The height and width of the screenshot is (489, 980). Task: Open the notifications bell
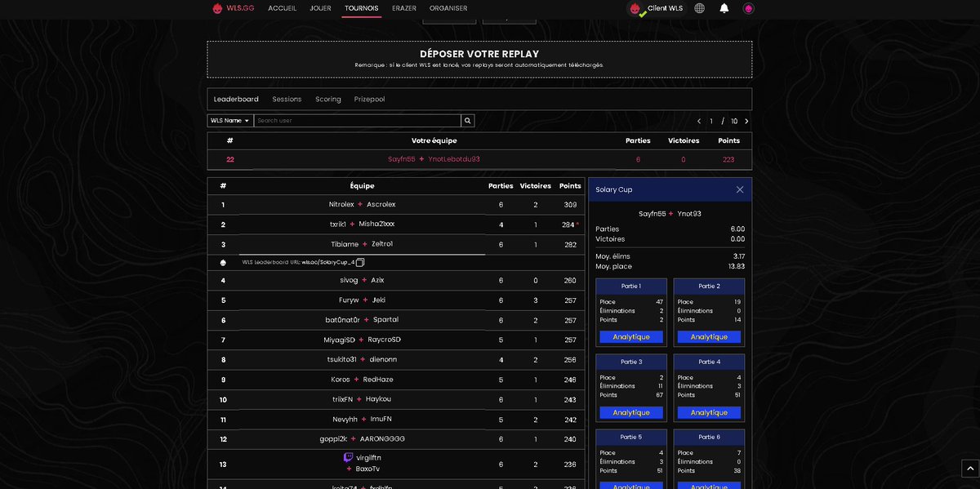[724, 8]
